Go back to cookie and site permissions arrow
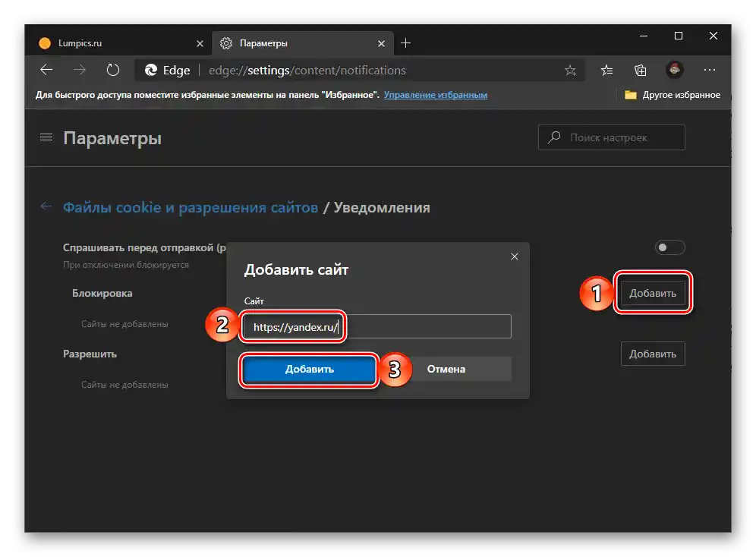The height and width of the screenshot is (557, 756). [46, 206]
